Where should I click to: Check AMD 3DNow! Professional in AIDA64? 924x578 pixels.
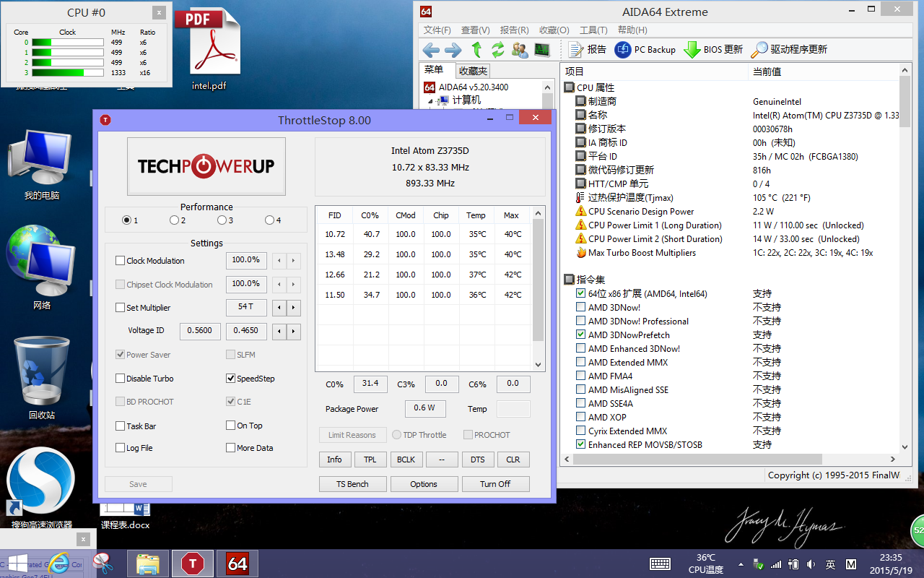581,321
